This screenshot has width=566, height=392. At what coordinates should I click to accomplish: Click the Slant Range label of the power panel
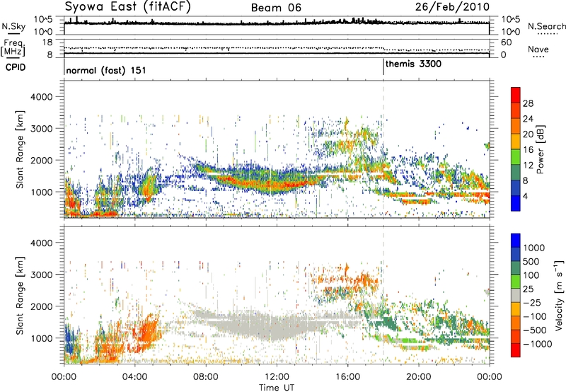click(x=20, y=149)
